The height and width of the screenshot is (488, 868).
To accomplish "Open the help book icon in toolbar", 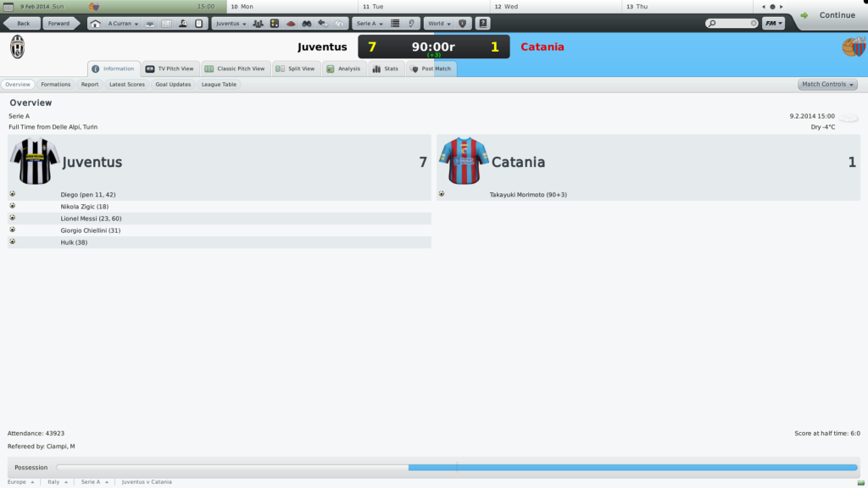I will [x=482, y=24].
